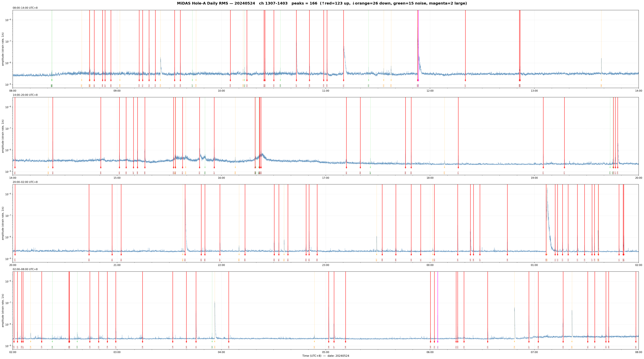Viewport: 644px width, 359px height.
Task: Click the 13:00 time tick label
Action: [x=534, y=91]
